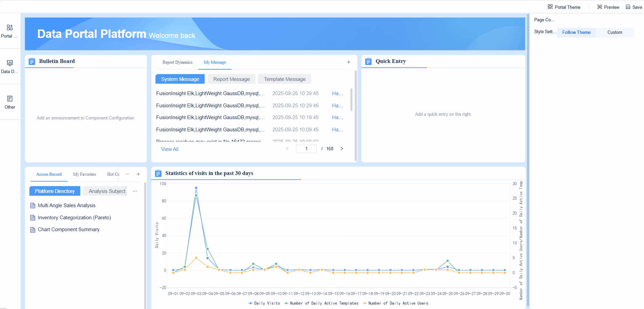The height and width of the screenshot is (309, 644).
Task: Open Multi Angle Sales Analysis entry
Action: (x=67, y=205)
